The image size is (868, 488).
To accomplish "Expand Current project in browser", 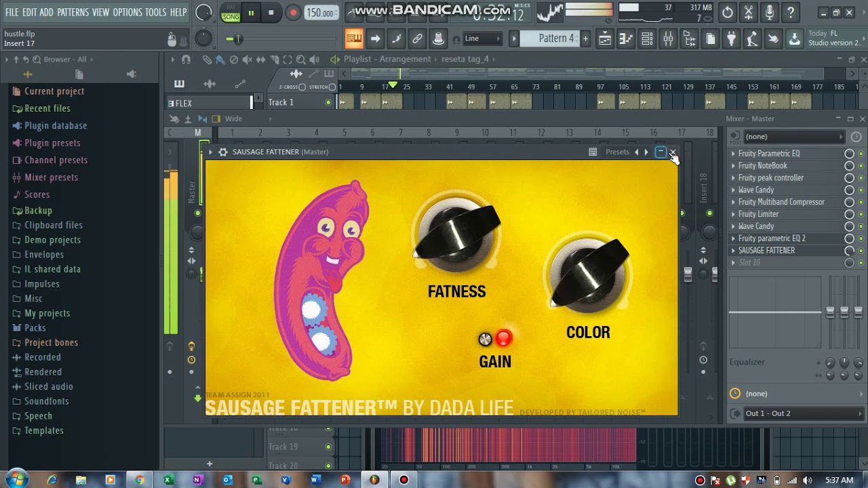I will 54,91.
